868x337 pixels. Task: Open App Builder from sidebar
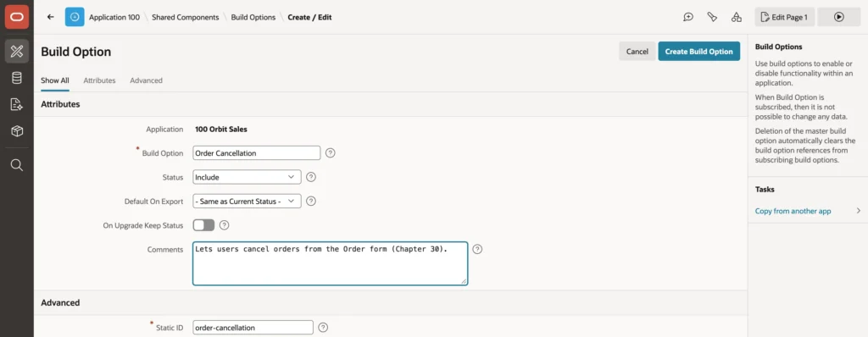coord(17,52)
